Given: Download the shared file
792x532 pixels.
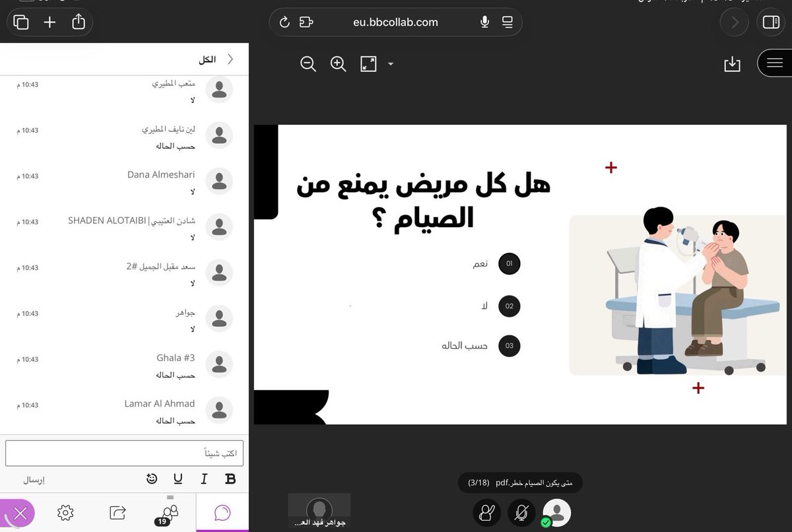Looking at the screenshot, I should [732, 64].
